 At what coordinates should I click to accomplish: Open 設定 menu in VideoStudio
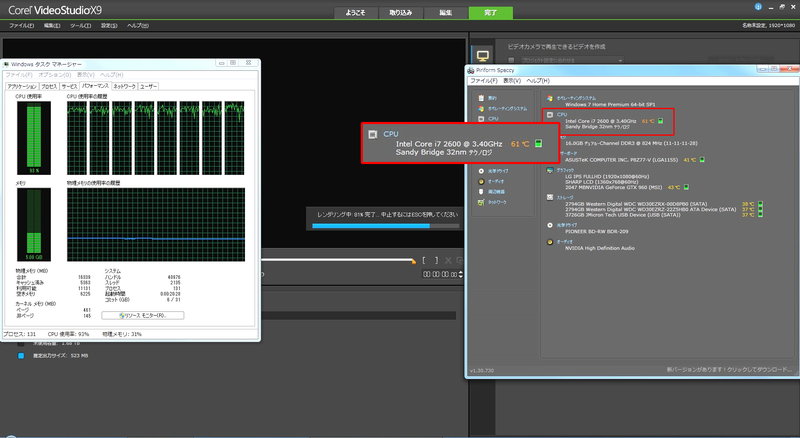pos(109,26)
